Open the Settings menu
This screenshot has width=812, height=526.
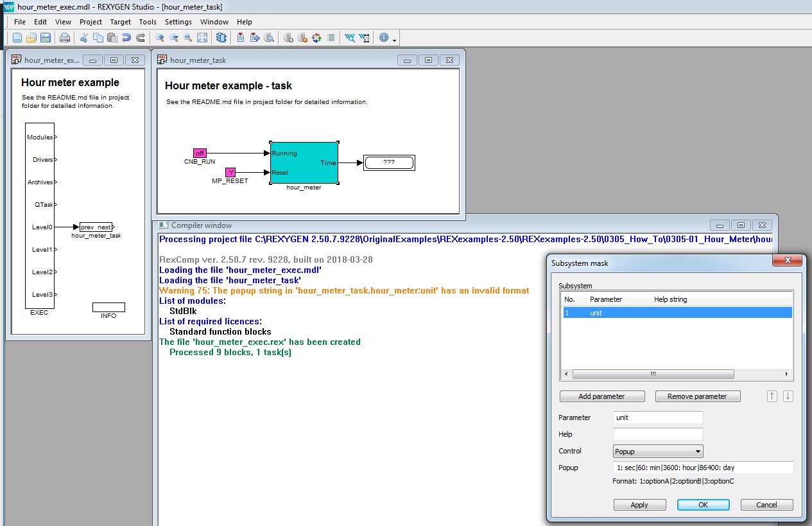pos(178,22)
